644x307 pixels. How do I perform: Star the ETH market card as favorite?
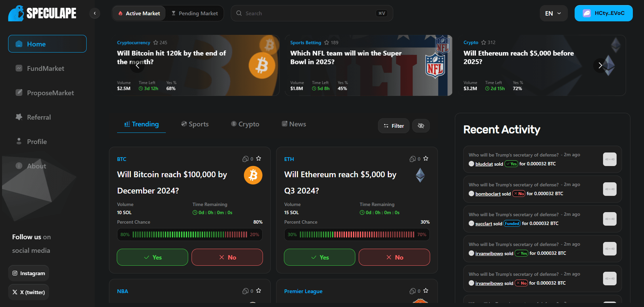click(x=426, y=159)
